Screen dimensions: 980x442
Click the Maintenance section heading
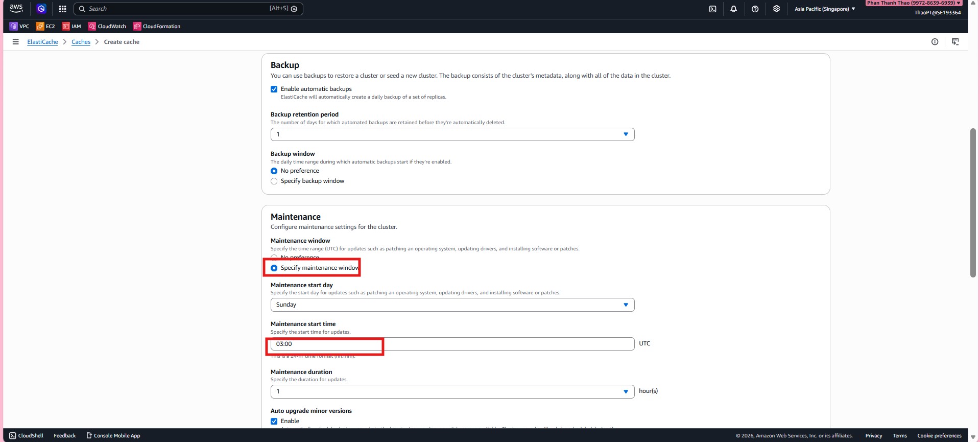click(296, 217)
